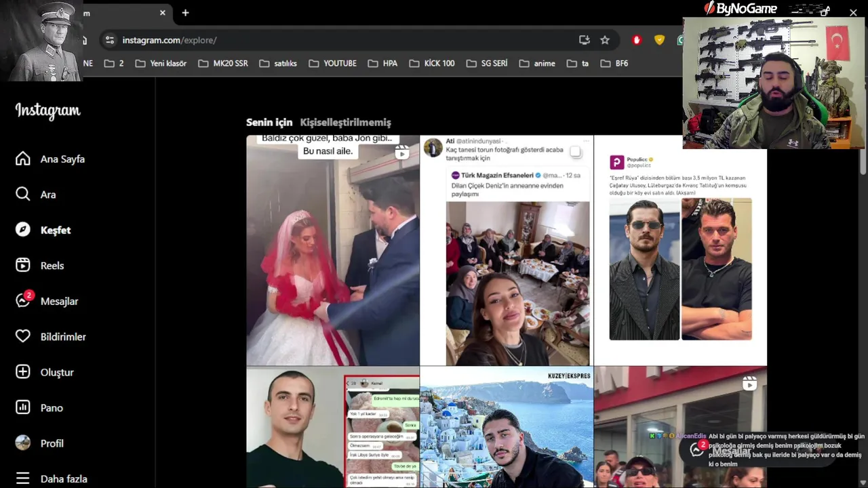The height and width of the screenshot is (488, 868).
Task: Open the bookmark folder named 2
Action: (x=114, y=63)
